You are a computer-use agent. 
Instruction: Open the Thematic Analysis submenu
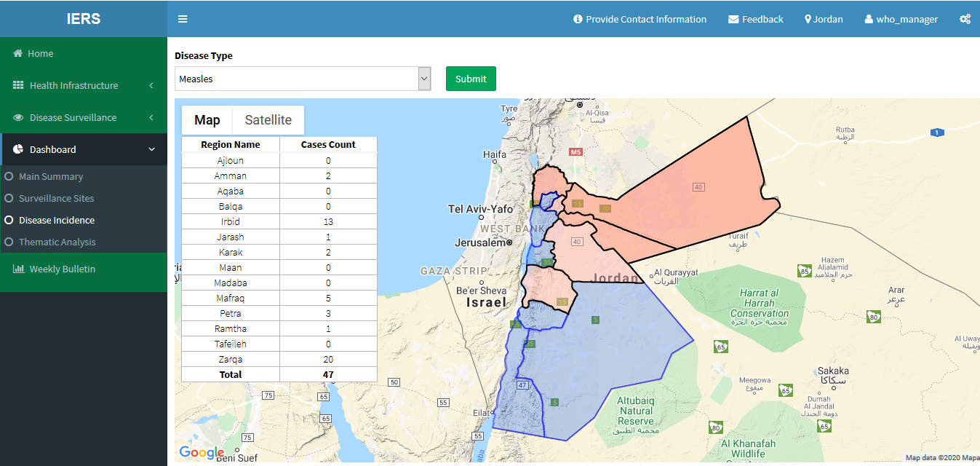[84, 242]
